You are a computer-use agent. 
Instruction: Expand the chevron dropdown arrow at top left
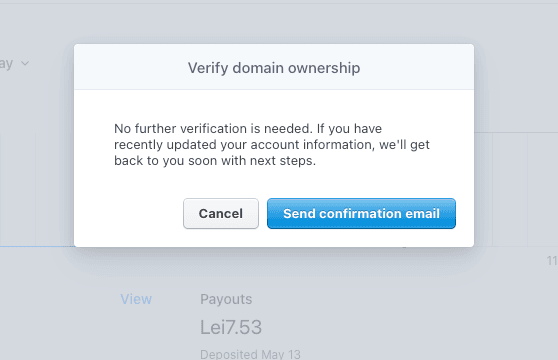tap(25, 63)
